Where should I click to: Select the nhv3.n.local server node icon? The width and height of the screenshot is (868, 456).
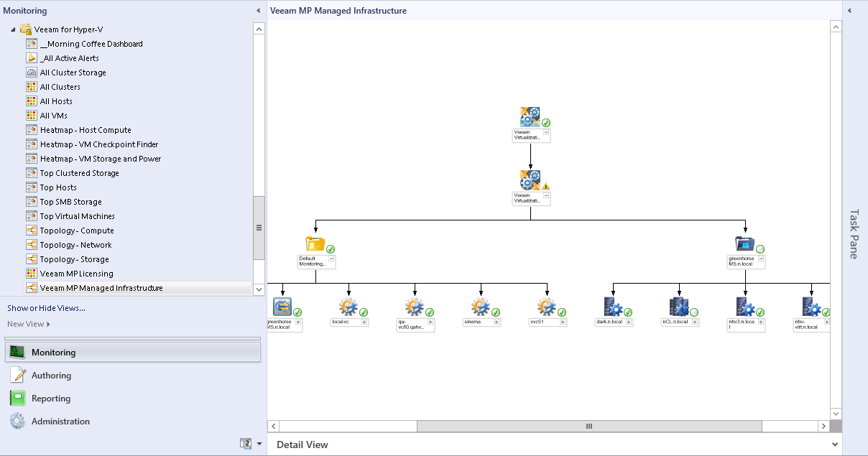745,307
